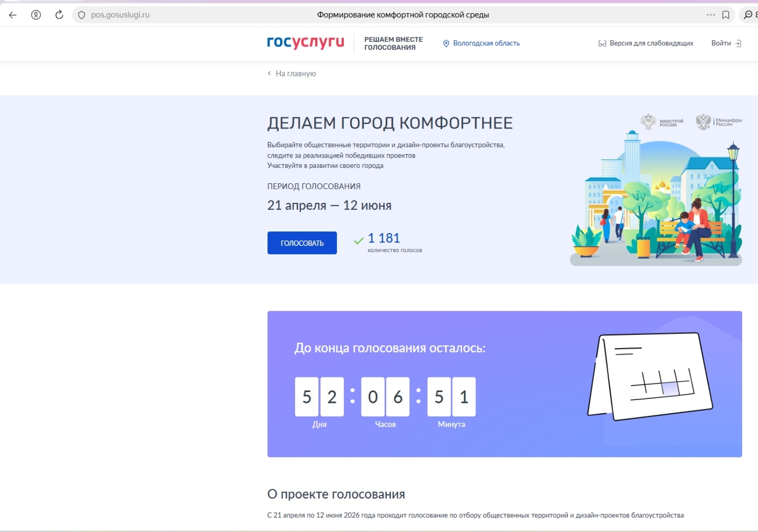
Task: Open the Вологодская область region selector
Action: coord(486,43)
